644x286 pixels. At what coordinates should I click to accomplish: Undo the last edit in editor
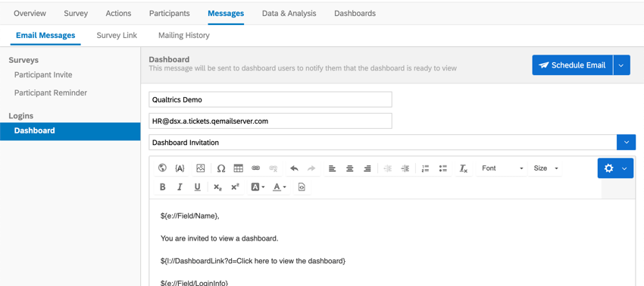pyautogui.click(x=294, y=168)
